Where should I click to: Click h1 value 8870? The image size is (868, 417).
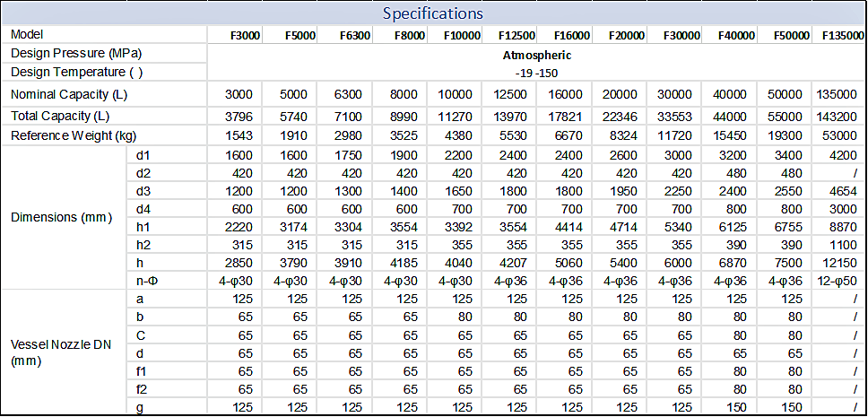click(843, 228)
